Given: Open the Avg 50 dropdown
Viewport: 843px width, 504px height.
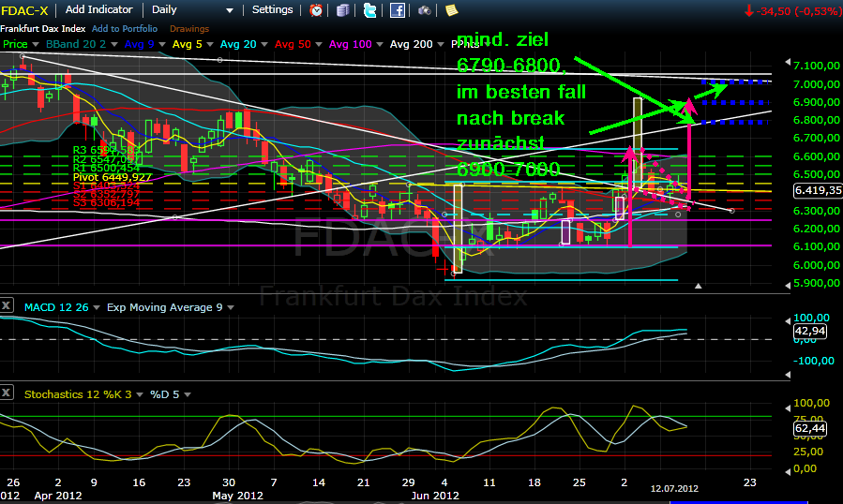Looking at the screenshot, I should click(x=318, y=44).
